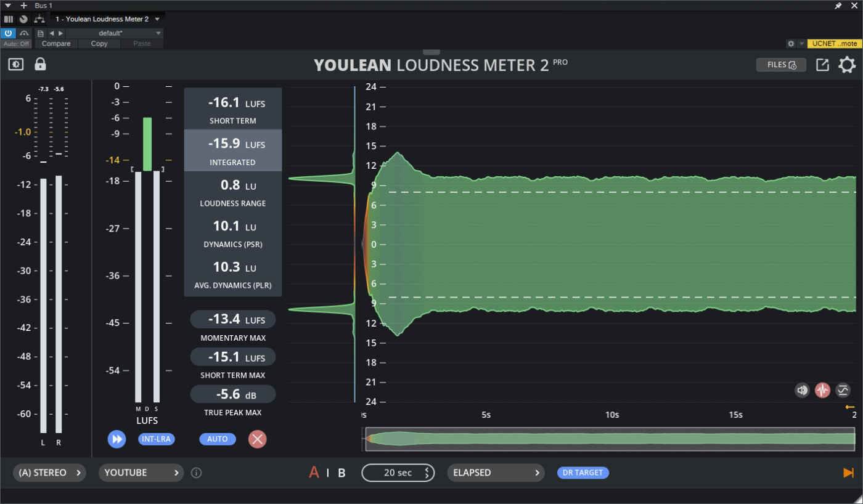The image size is (863, 504).
Task: Click the top collapse handle above title
Action: tap(431, 52)
